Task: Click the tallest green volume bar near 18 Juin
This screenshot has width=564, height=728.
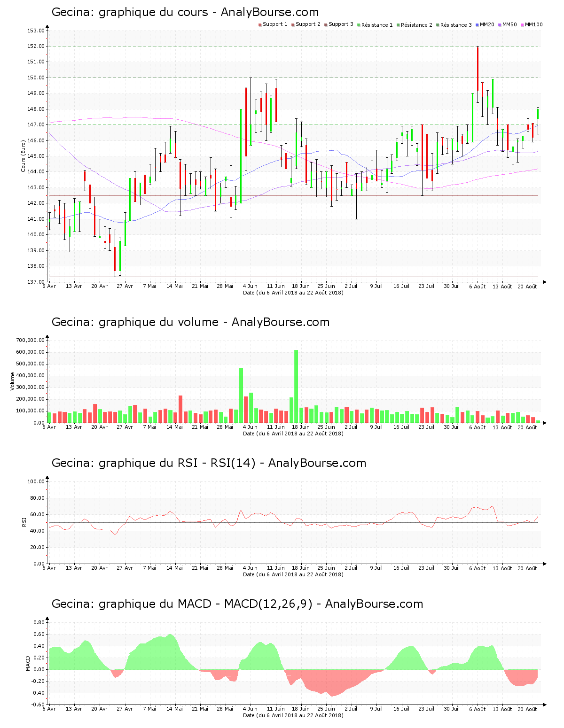Action: coord(296,386)
